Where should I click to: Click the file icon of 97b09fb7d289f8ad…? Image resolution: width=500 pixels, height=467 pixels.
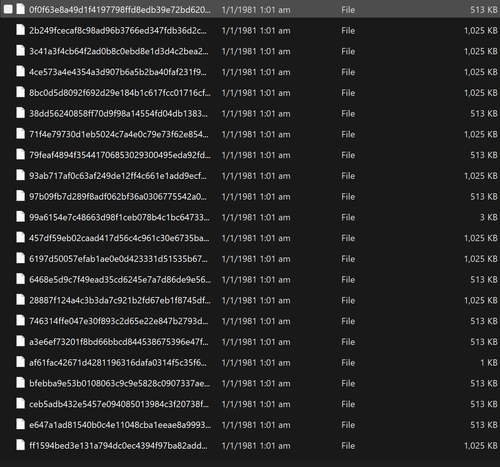[x=21, y=196]
